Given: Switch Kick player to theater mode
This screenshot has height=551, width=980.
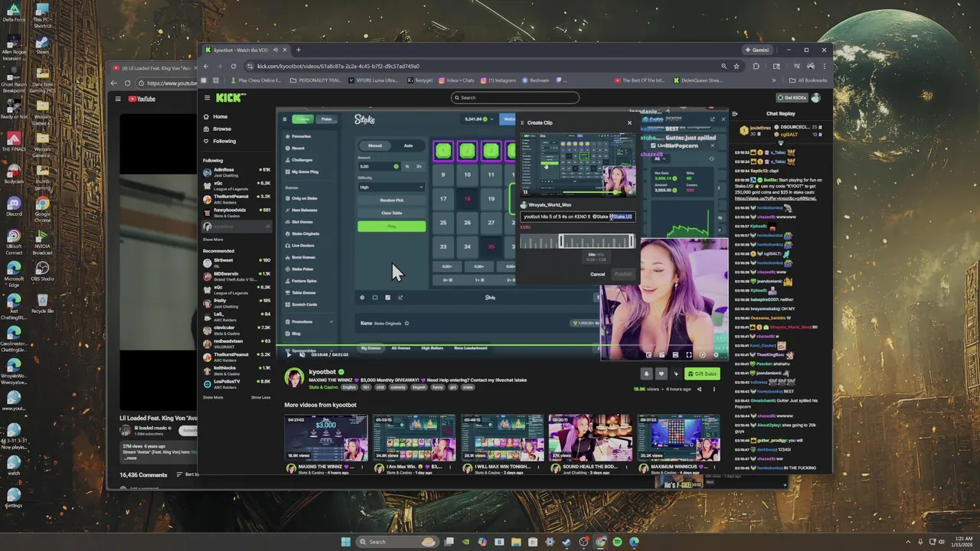Looking at the screenshot, I should click(675, 354).
